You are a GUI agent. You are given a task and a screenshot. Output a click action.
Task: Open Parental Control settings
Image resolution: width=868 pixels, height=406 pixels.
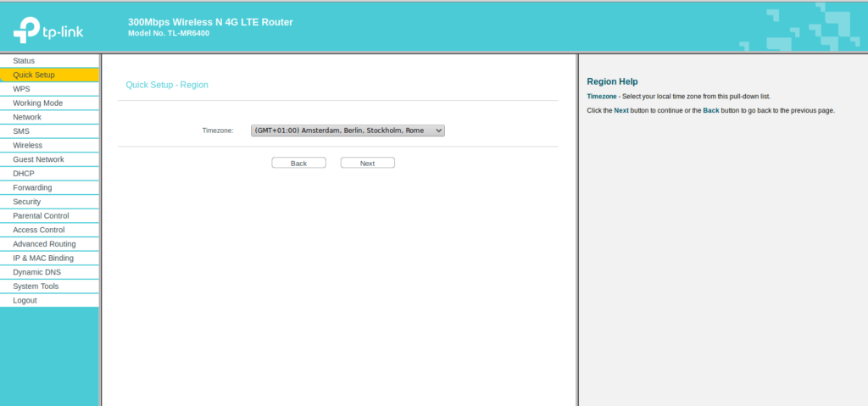pos(41,216)
